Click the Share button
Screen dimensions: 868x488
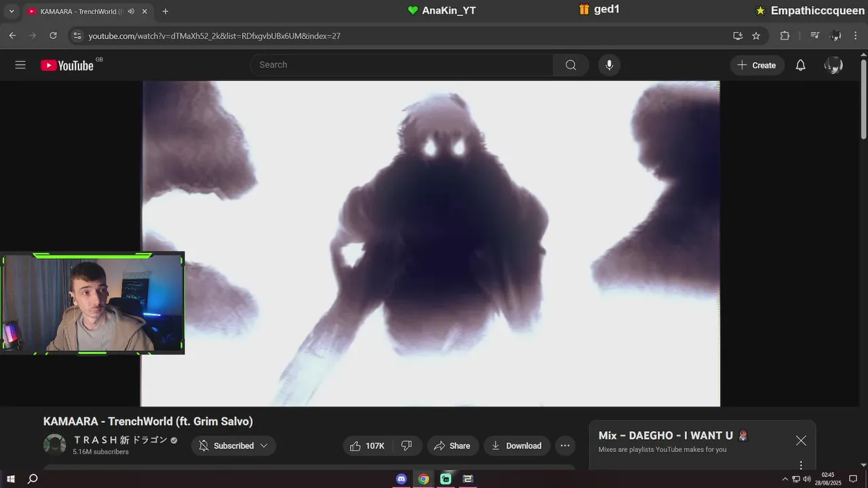pos(452,445)
